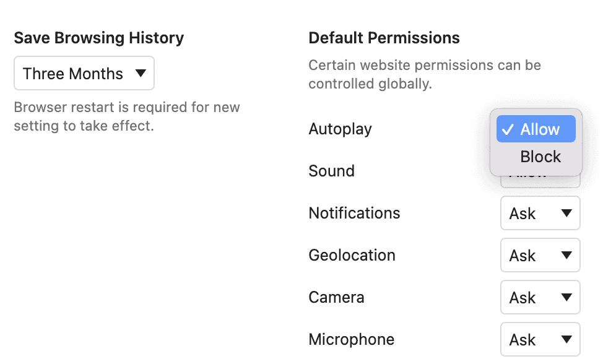Open the Microphone permission dropdown
This screenshot has height=364, width=603.
(540, 339)
